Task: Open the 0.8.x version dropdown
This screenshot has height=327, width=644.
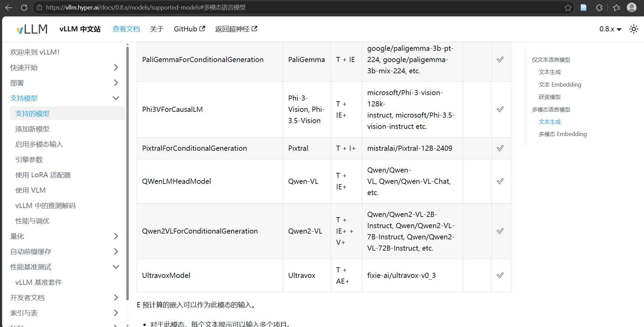Action: tap(611, 29)
